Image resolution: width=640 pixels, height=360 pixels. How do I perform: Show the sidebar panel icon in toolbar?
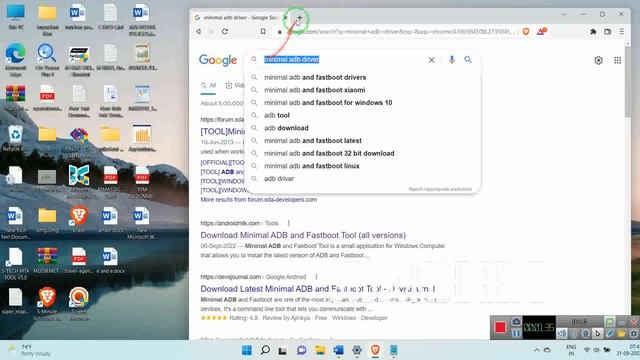607,31
